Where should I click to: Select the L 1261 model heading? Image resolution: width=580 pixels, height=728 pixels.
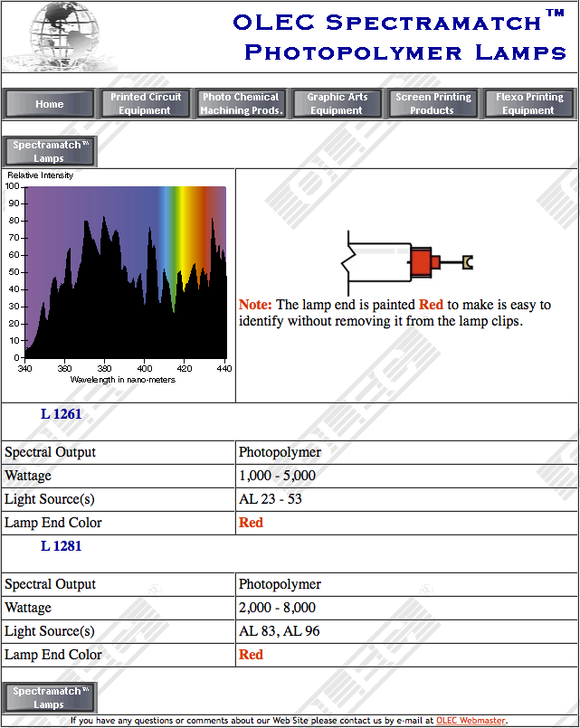[61, 413]
